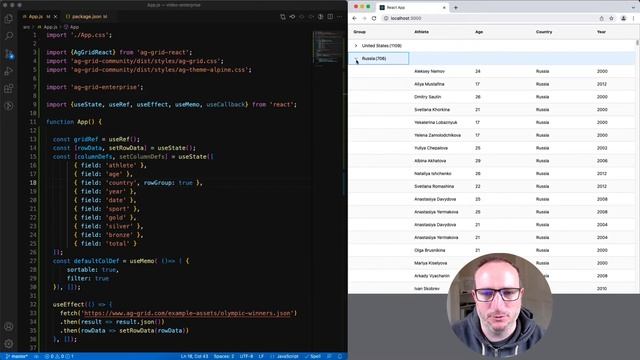
Task: Click the src breadcrumb segment
Action: pyautogui.click(x=26, y=27)
